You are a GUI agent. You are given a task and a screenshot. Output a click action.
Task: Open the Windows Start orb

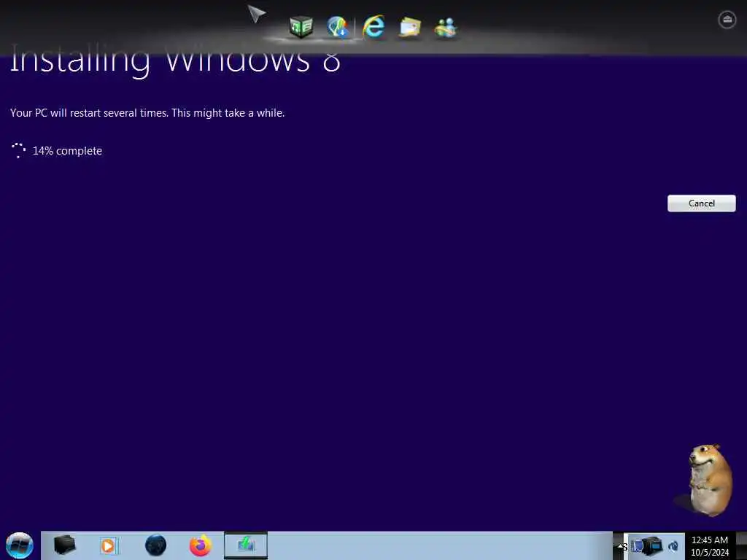tap(20, 545)
